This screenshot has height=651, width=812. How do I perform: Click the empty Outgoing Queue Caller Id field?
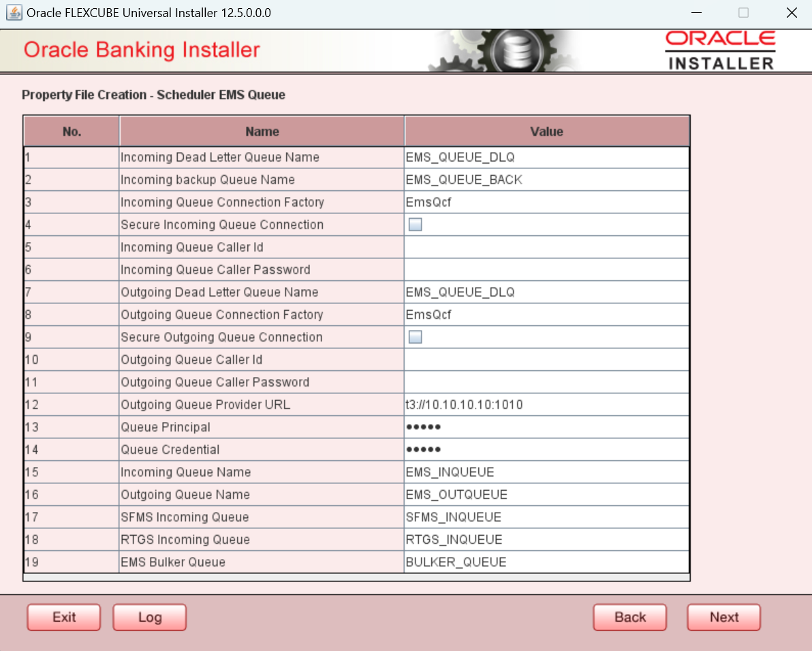[x=546, y=360]
